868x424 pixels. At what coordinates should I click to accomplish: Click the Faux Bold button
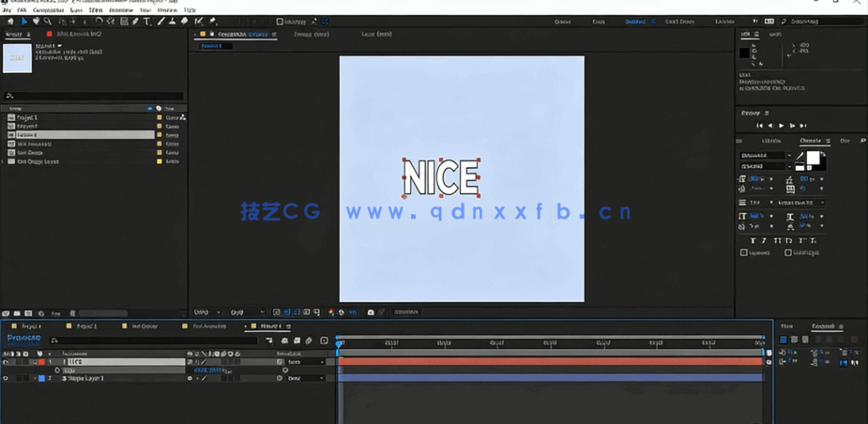pos(753,241)
